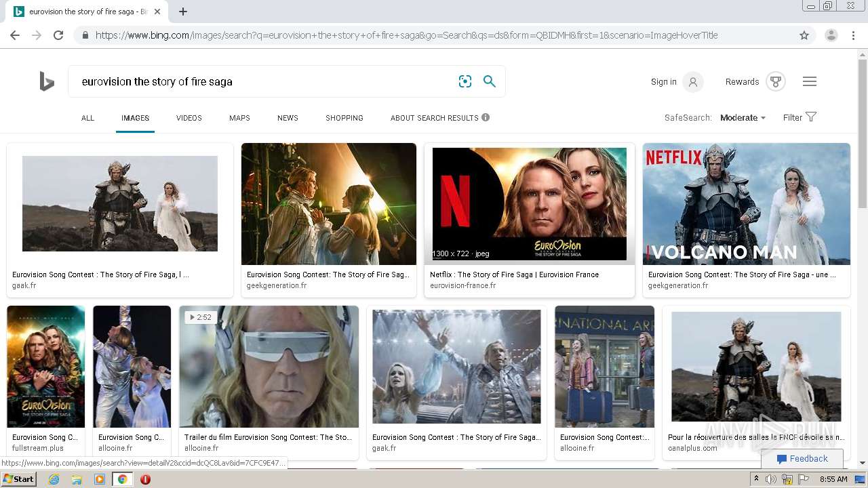The height and width of the screenshot is (488, 868).
Task: Click the browser forward arrow
Action: [x=37, y=35]
